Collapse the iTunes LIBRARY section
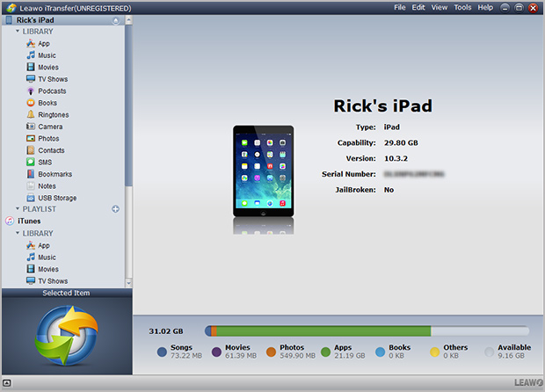 (x=18, y=233)
